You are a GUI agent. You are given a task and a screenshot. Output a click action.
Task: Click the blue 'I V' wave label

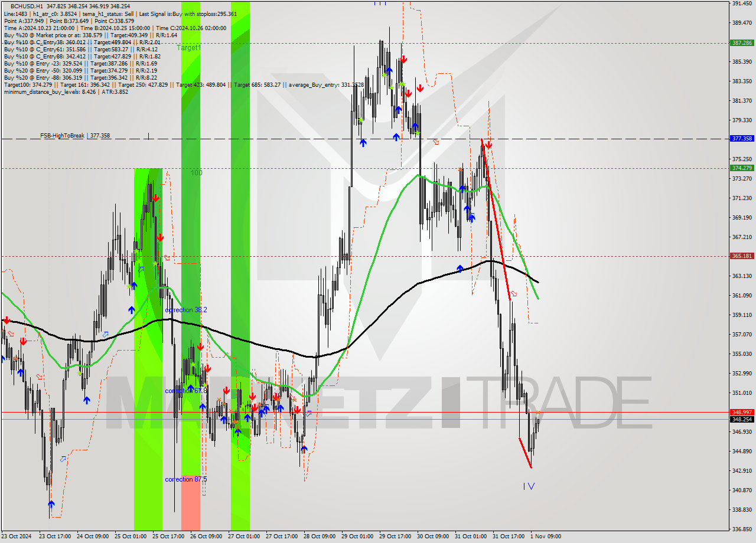click(x=529, y=486)
